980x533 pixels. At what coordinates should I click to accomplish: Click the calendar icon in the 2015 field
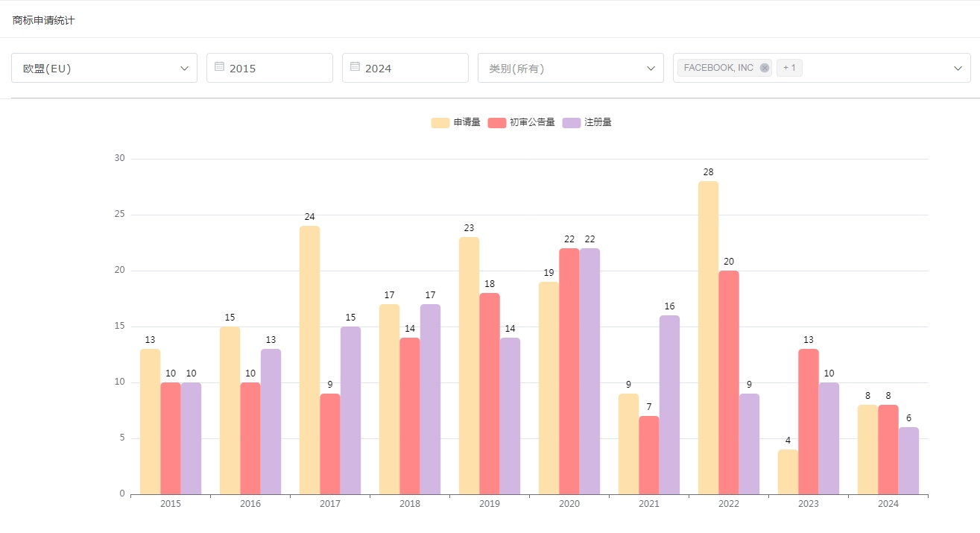pos(219,67)
